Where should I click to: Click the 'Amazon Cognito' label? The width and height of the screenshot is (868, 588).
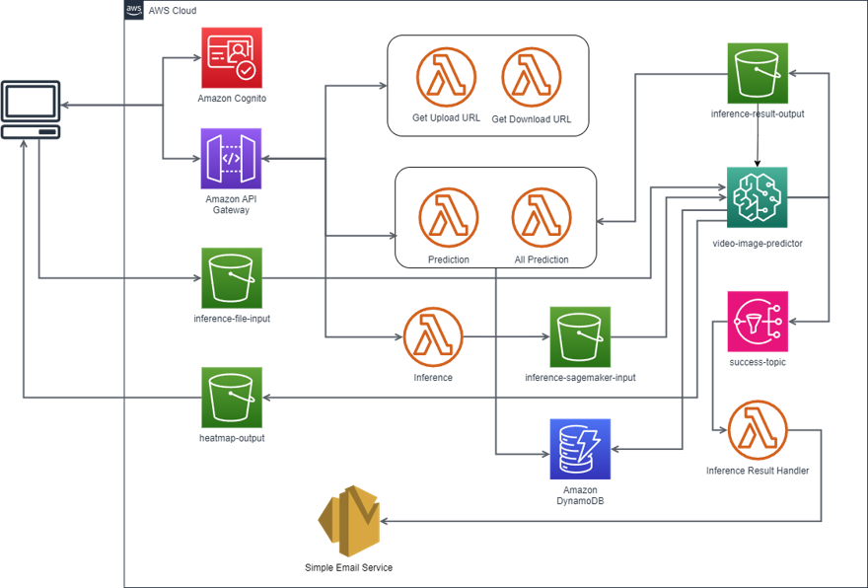(x=232, y=98)
